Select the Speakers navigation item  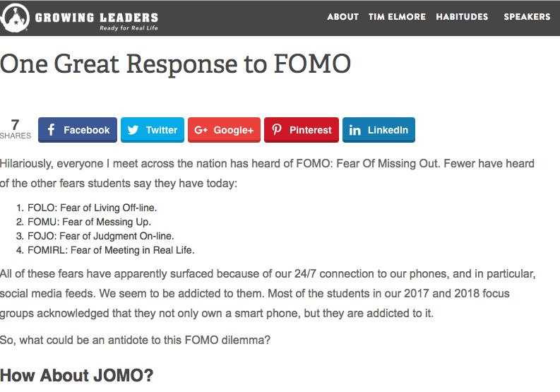527,17
